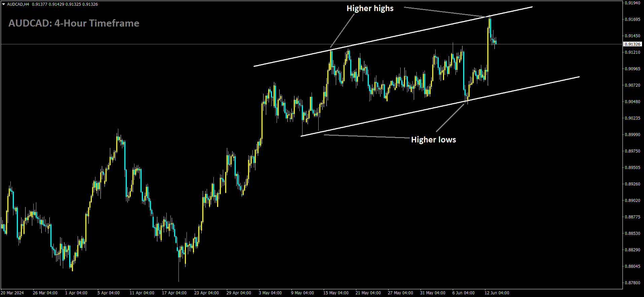
Task: Select the high value 0.91429 in header
Action: click(56, 4)
